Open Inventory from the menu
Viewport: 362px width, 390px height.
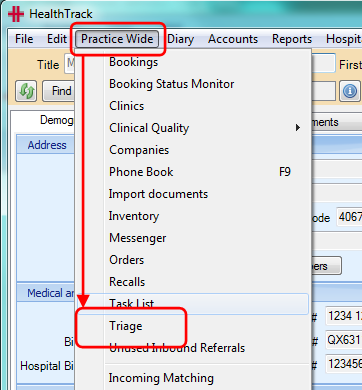[x=193, y=216]
